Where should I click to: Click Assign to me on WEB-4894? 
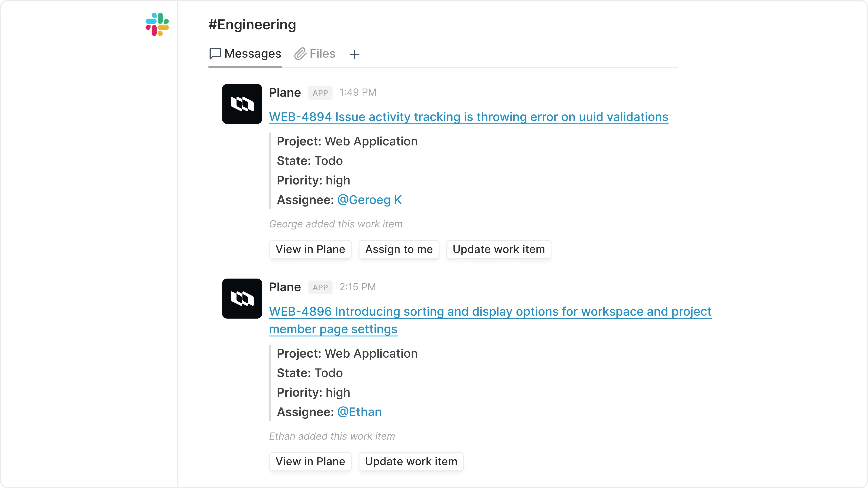tap(399, 249)
